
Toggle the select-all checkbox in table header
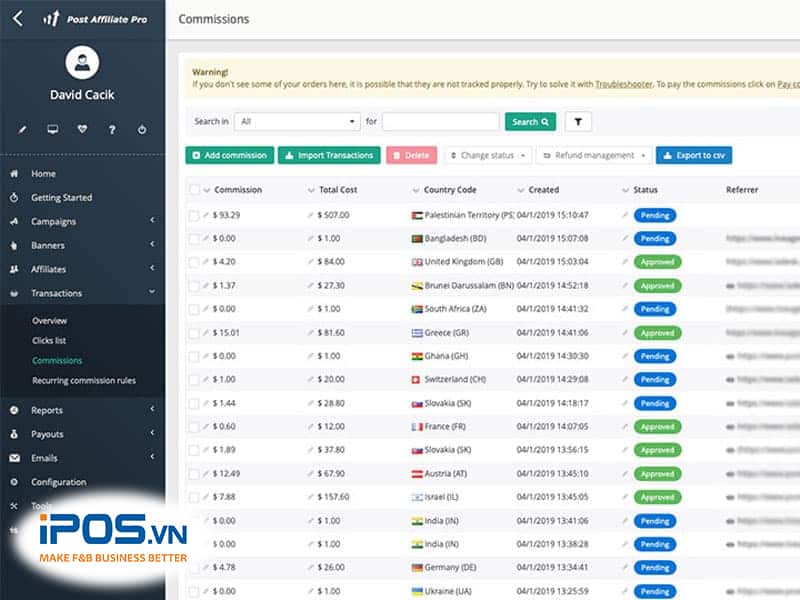194,190
